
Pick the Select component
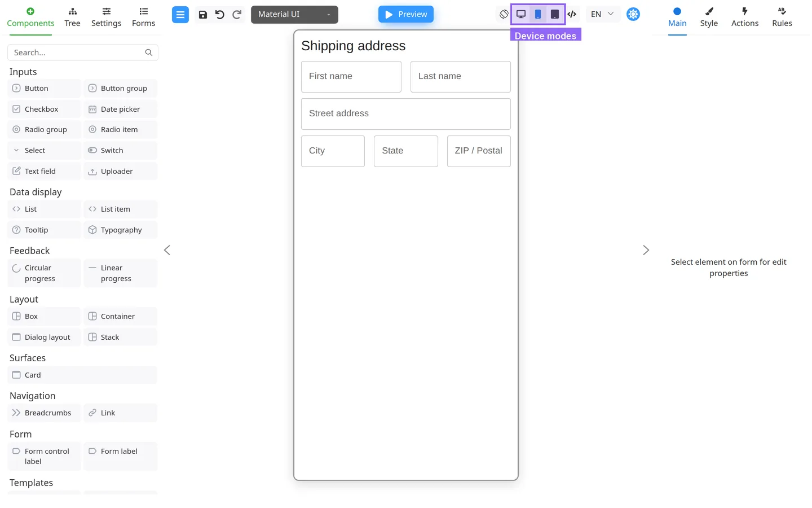(45, 151)
